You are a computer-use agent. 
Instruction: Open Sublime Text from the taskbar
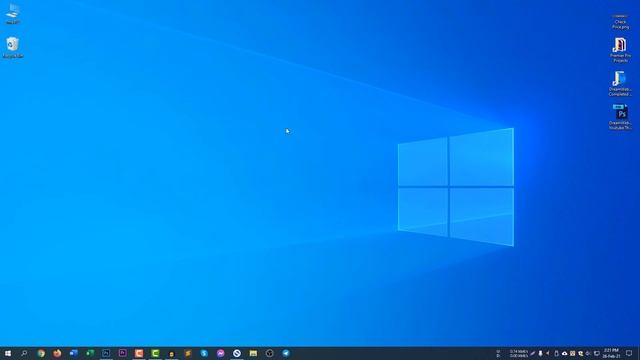tap(188, 353)
